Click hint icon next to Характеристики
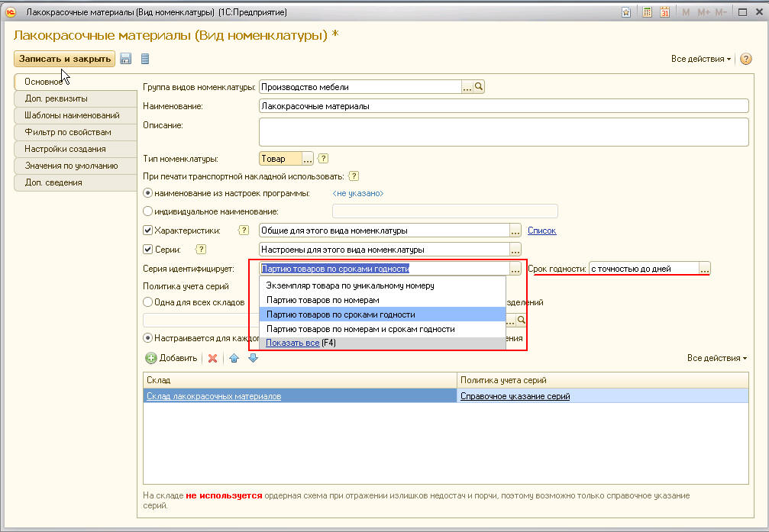Viewport: 769px width, 532px height. click(244, 231)
